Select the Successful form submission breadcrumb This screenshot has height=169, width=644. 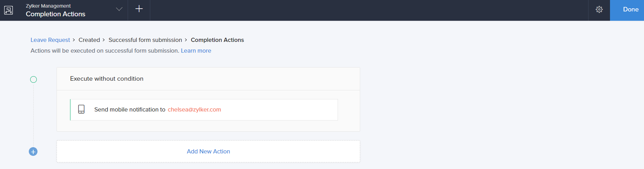click(x=145, y=40)
